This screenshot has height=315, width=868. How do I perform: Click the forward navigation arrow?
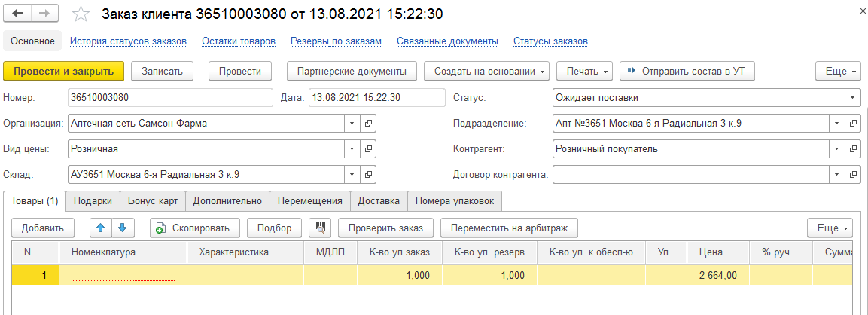click(x=44, y=14)
